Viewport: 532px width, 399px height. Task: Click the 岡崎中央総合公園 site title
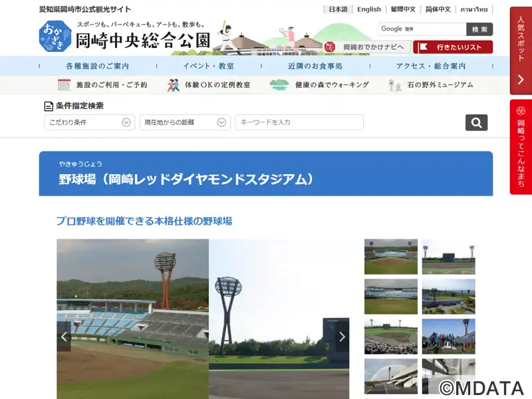point(143,41)
